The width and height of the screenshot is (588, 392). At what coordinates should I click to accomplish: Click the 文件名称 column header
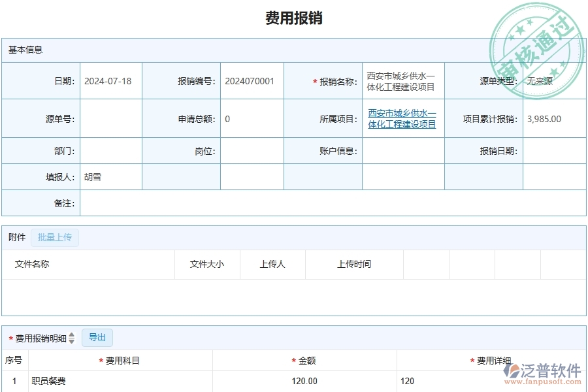coord(33,264)
